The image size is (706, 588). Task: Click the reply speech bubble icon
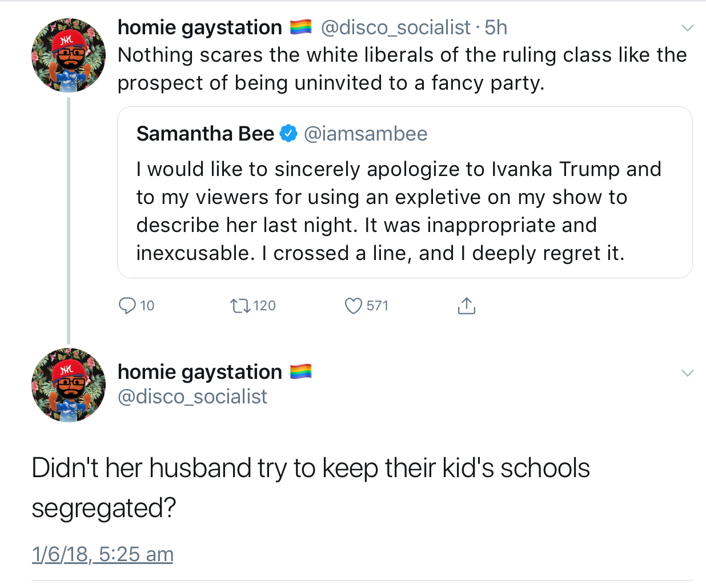127,306
